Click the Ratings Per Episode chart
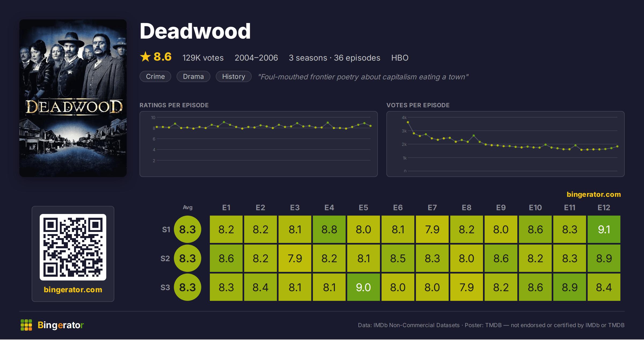644x340 pixels. pos(259,144)
